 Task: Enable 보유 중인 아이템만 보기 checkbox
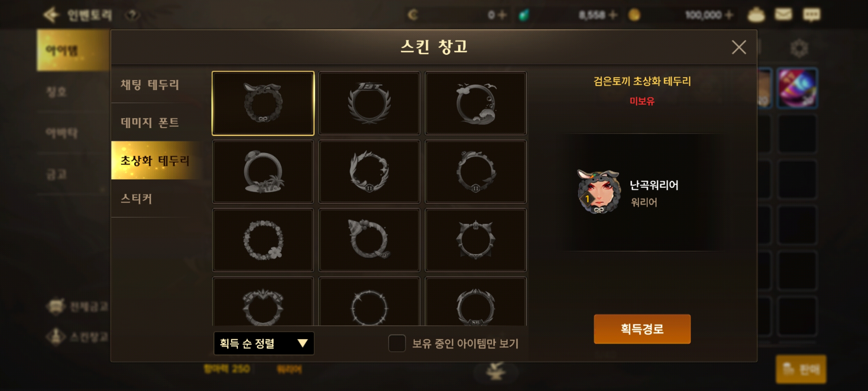(397, 343)
